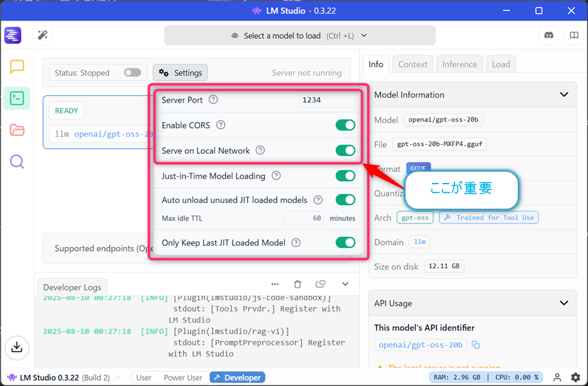Click the loaded model llm openai/gpt-oss-2 field

click(x=102, y=134)
